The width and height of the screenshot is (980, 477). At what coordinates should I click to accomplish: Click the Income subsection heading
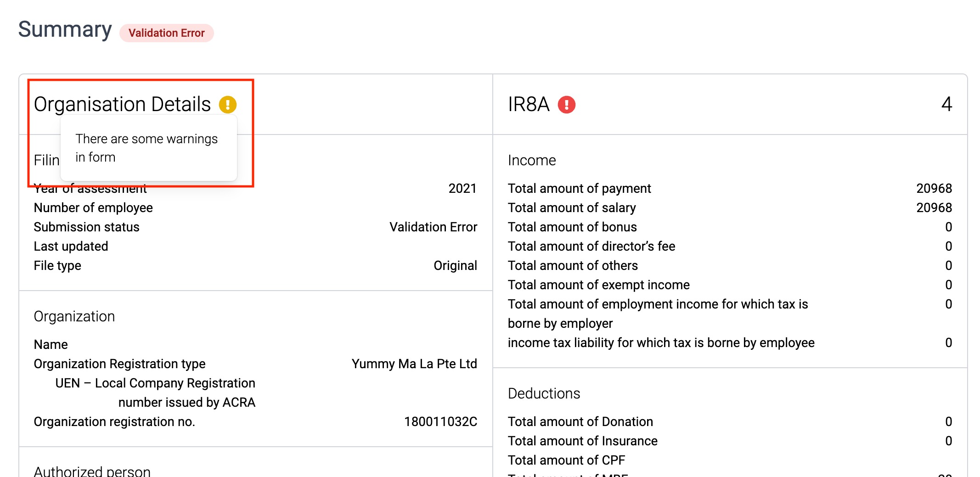click(532, 160)
